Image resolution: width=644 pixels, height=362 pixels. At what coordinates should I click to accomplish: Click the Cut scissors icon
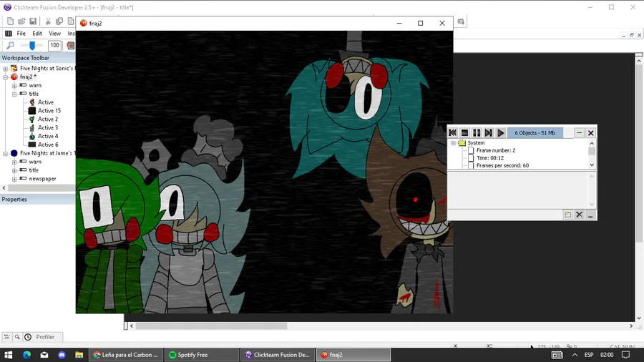point(48,21)
